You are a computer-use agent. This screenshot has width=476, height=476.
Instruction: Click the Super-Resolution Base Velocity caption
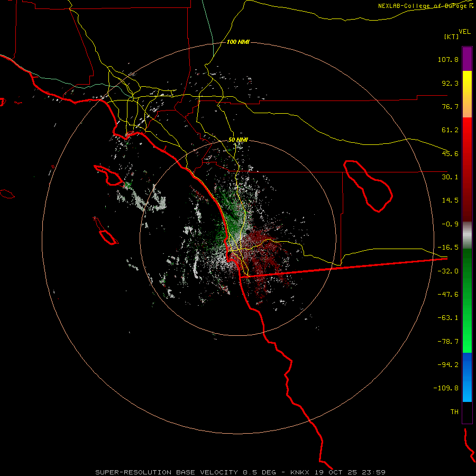point(241,472)
